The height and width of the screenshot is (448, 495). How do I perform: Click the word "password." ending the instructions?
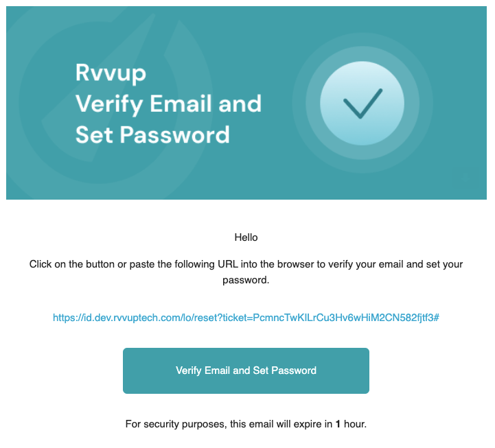[x=246, y=281]
